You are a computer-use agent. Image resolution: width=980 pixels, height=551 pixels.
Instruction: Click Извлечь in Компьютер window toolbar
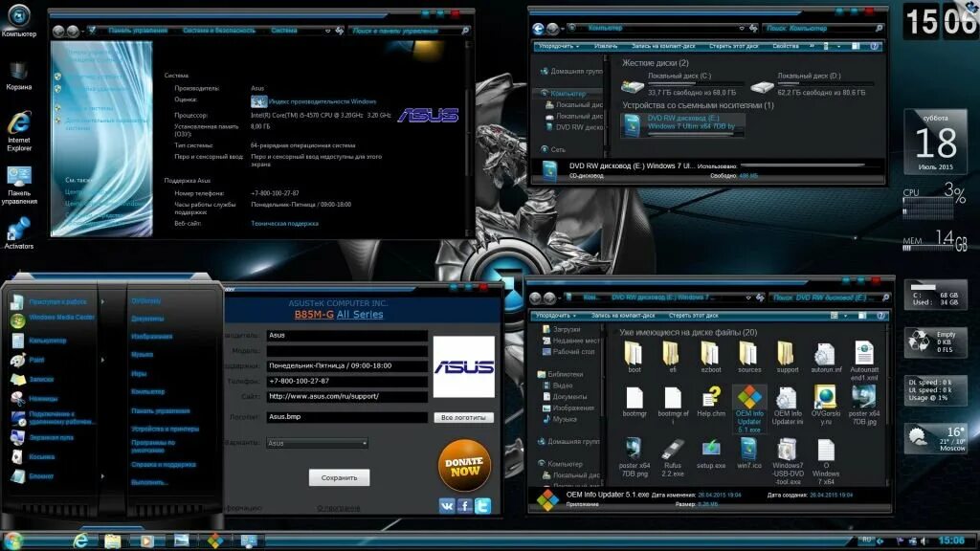click(606, 46)
